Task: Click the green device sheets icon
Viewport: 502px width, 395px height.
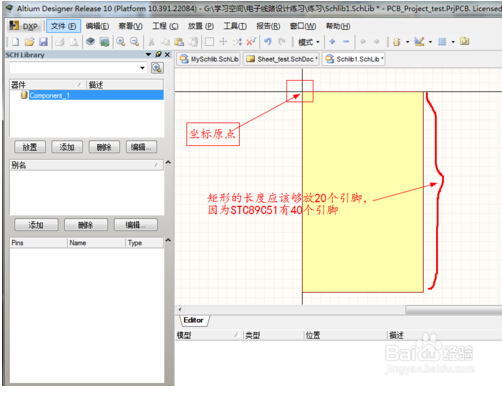Action: coord(104,42)
